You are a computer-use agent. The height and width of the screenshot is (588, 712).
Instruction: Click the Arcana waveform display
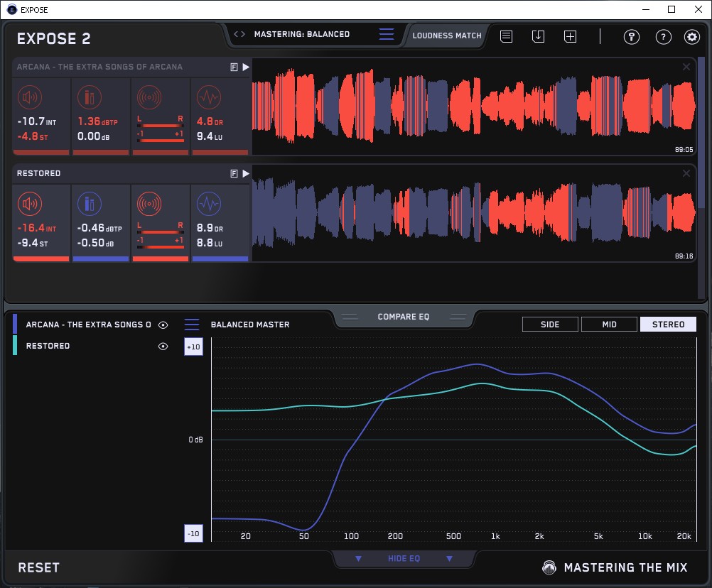(x=474, y=107)
